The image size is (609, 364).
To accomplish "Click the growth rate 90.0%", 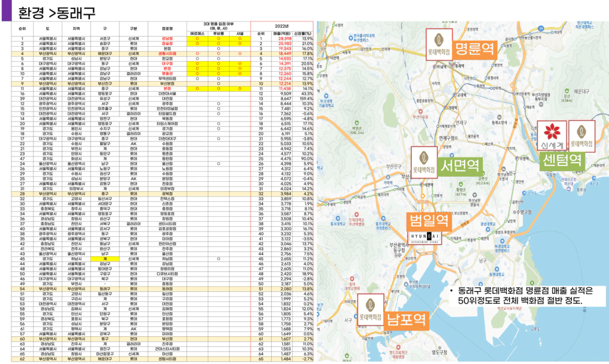I will pos(307,158).
